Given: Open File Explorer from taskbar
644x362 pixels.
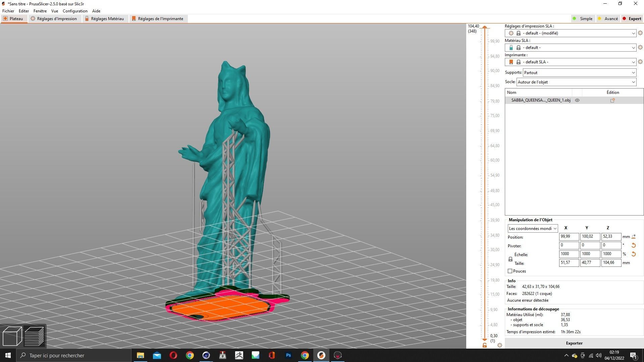Looking at the screenshot, I should 140,355.
